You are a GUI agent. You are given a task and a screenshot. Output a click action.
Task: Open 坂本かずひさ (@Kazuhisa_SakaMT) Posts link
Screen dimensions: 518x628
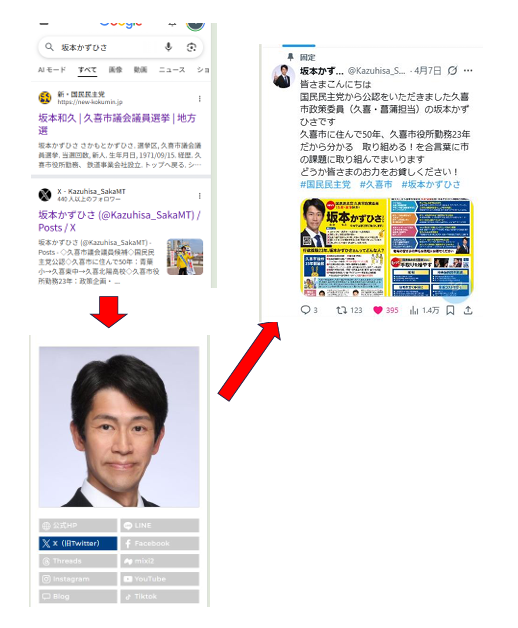(119, 221)
